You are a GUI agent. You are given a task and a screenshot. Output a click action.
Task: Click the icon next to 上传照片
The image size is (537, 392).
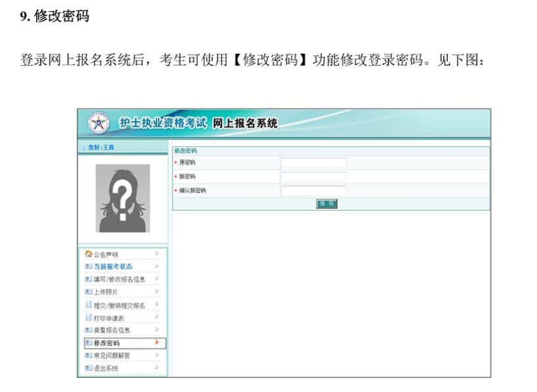pyautogui.click(x=89, y=292)
